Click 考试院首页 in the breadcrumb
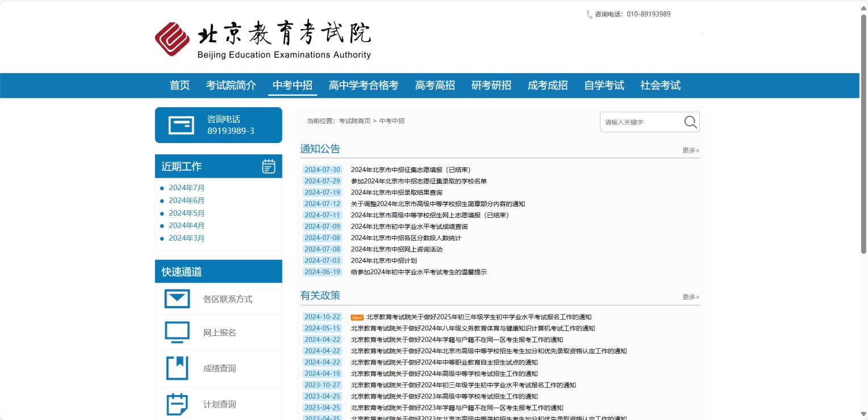 pyautogui.click(x=354, y=121)
